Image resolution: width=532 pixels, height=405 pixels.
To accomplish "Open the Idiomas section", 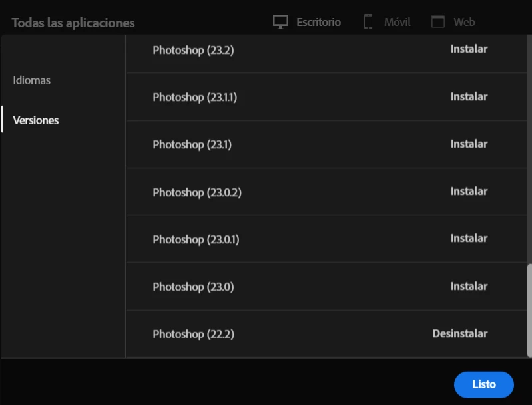I will pos(32,80).
